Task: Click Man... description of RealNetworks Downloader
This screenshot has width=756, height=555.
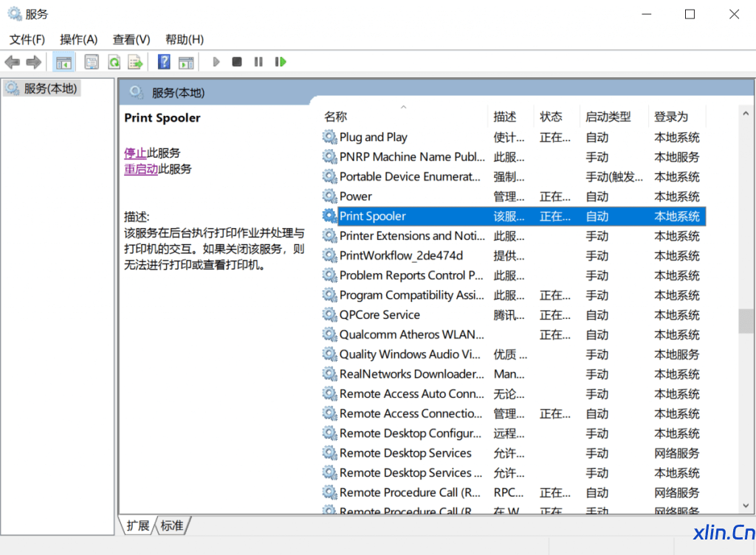Action: click(x=509, y=374)
